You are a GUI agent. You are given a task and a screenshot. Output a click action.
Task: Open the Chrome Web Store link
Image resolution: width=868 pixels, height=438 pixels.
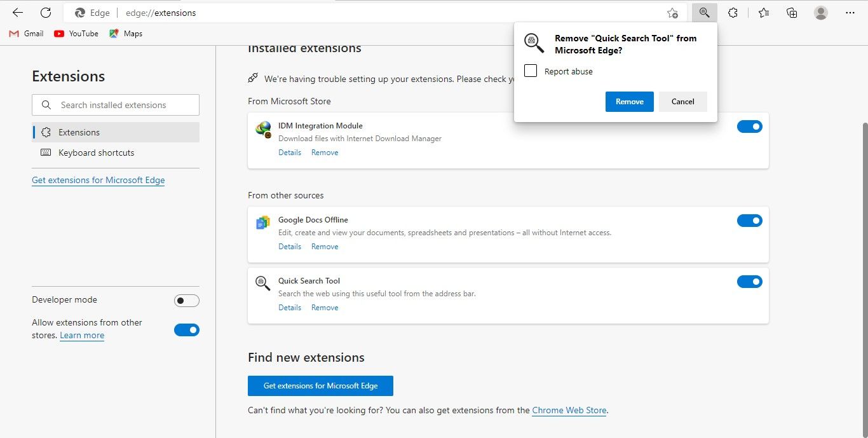coord(569,410)
